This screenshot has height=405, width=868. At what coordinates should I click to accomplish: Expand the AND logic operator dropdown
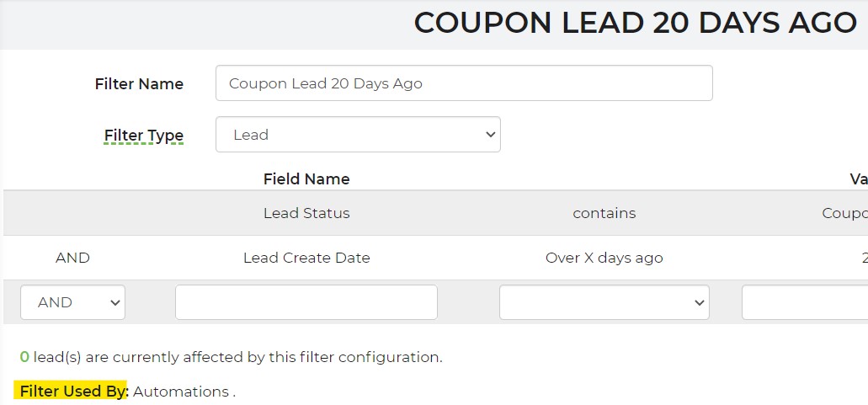72,302
